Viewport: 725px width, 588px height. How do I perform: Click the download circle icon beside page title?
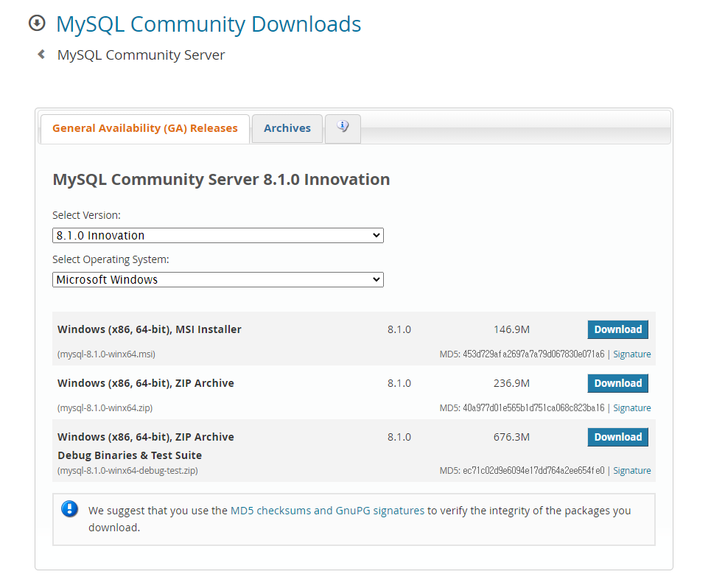click(x=37, y=23)
